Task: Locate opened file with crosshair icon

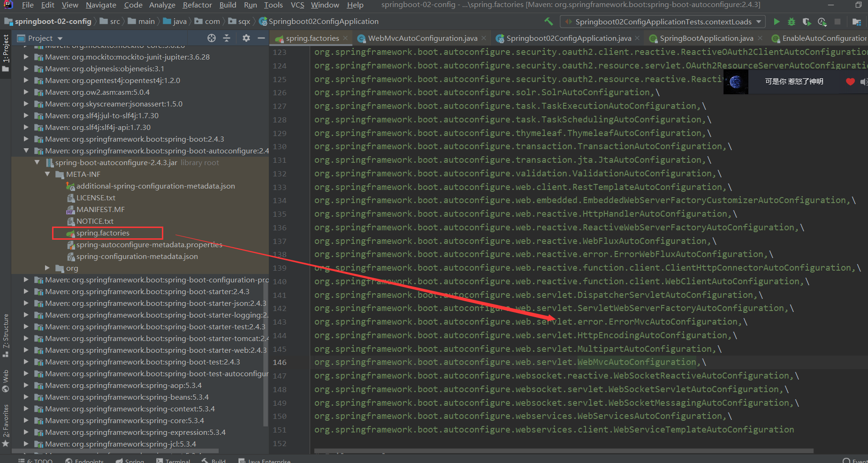Action: point(212,38)
